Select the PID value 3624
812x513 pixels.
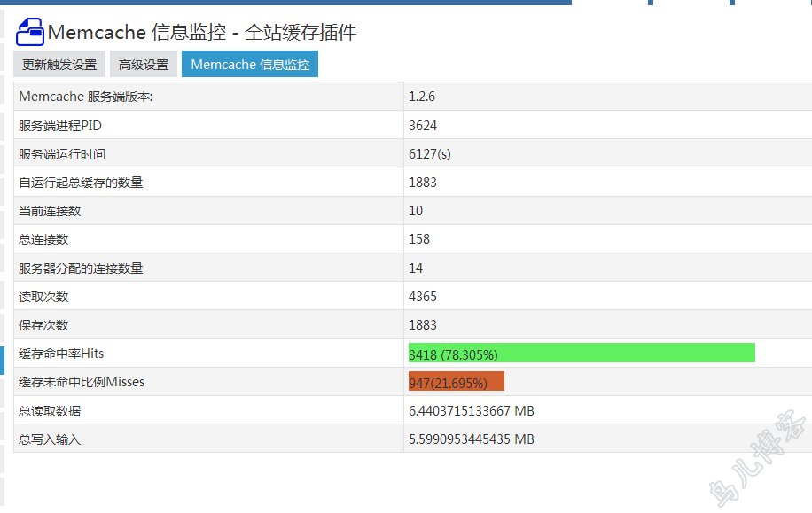(x=423, y=126)
